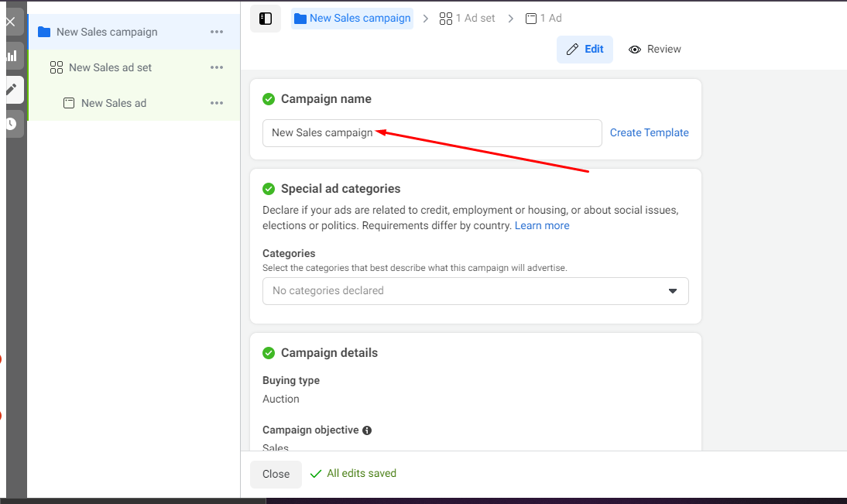Open the bar chart icon in left rail

(x=12, y=56)
